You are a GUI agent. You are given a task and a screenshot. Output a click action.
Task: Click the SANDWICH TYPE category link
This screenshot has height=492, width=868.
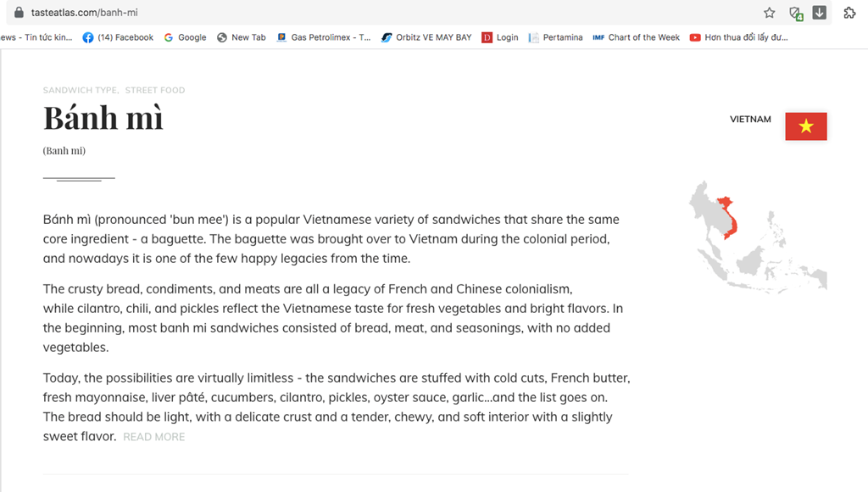[x=80, y=90]
